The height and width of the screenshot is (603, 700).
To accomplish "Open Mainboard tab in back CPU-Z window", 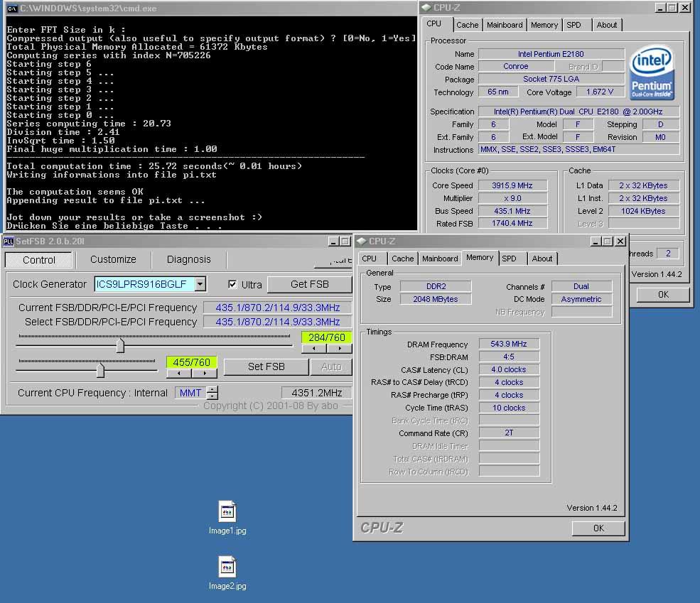I will (x=505, y=25).
